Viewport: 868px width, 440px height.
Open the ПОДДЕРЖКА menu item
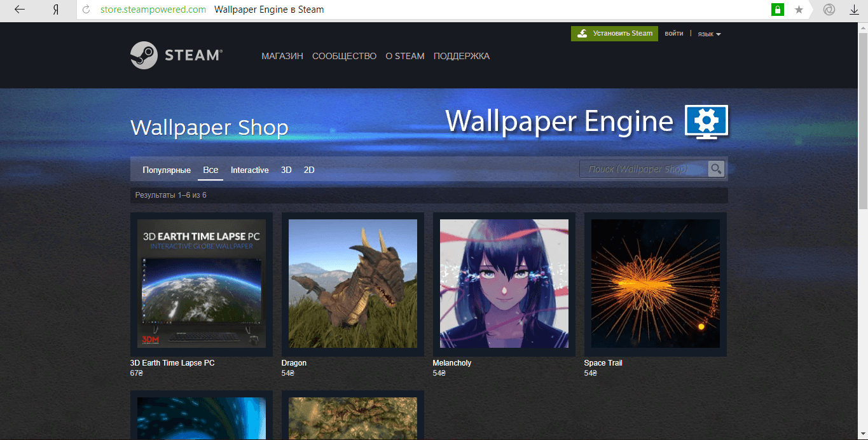pyautogui.click(x=462, y=56)
